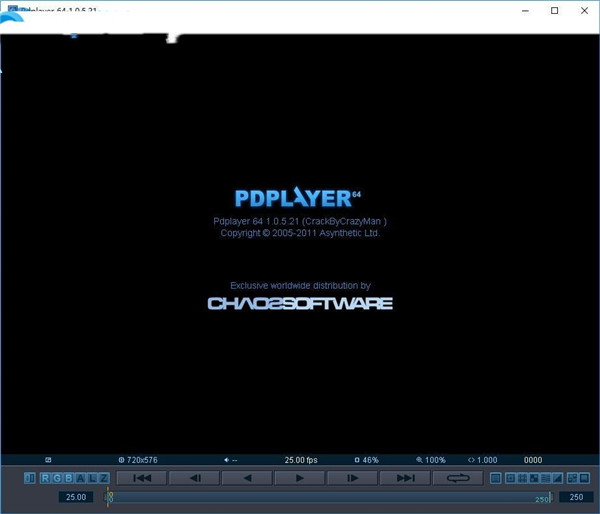Click the small icon at status bar left

(x=48, y=460)
